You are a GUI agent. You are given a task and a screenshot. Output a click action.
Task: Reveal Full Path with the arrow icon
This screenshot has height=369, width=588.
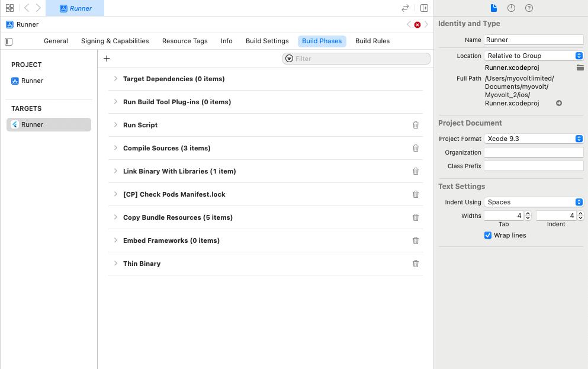558,102
